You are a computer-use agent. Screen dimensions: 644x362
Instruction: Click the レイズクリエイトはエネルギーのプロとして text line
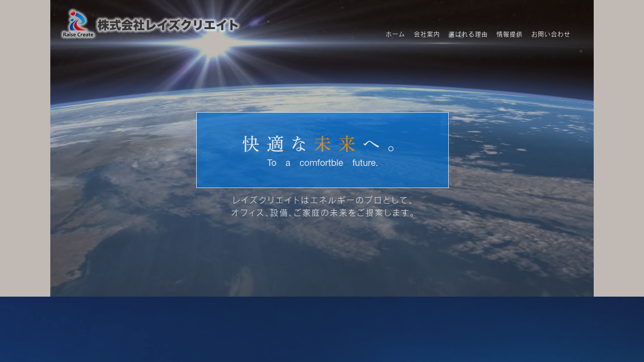pos(322,200)
